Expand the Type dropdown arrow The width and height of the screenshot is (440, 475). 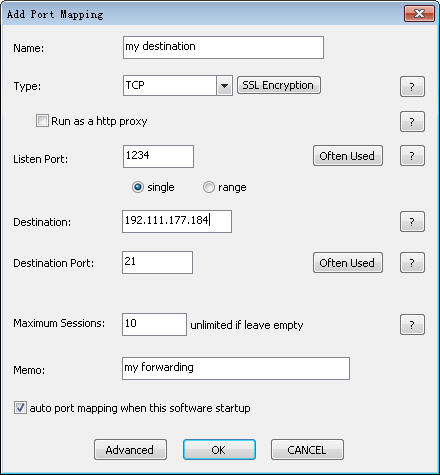(x=224, y=86)
